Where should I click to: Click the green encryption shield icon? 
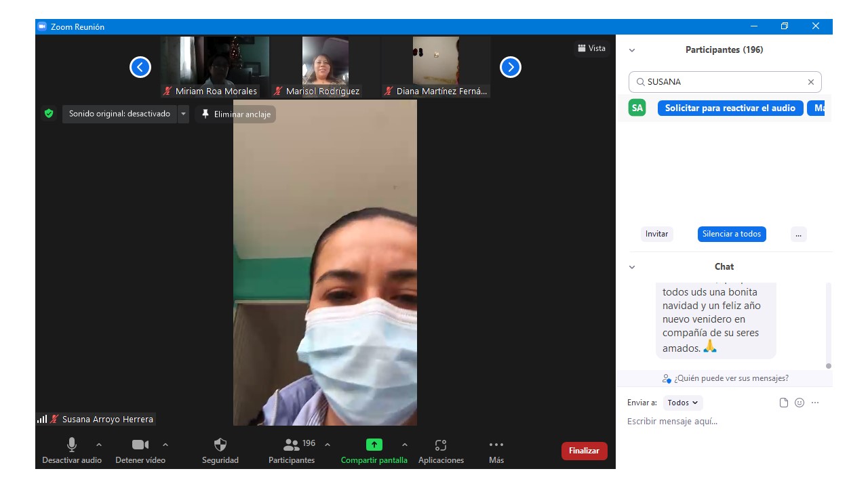point(49,114)
